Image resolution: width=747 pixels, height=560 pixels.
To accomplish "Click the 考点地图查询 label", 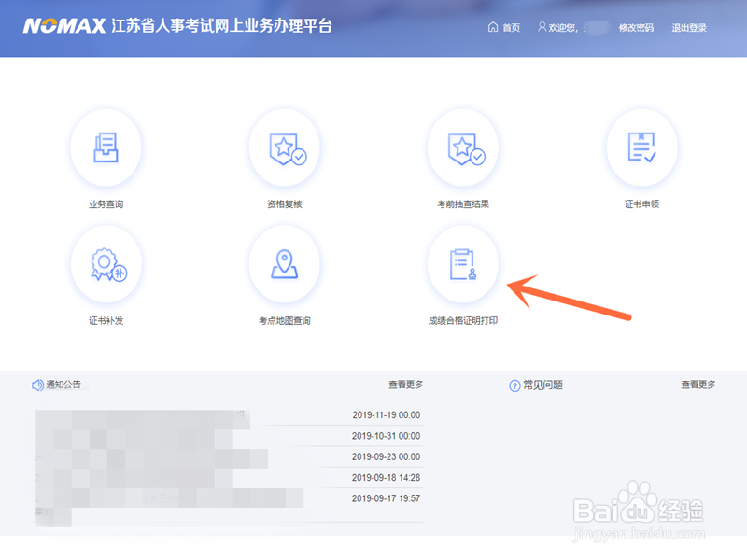I will point(285,321).
